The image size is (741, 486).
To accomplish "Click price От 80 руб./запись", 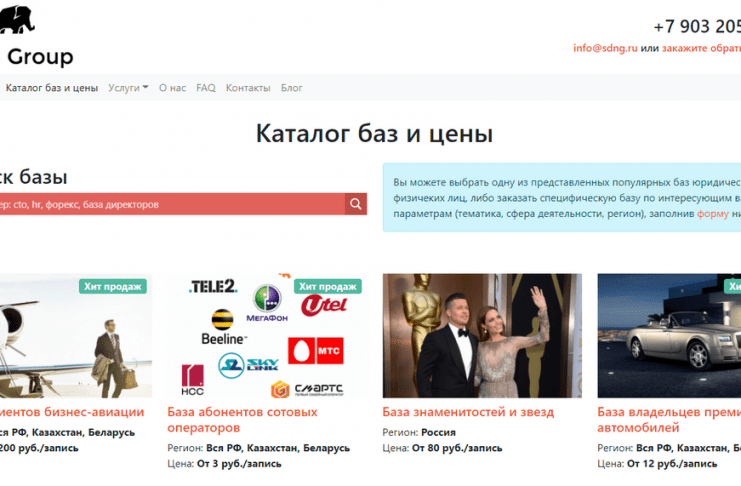I will pyautogui.click(x=457, y=448).
